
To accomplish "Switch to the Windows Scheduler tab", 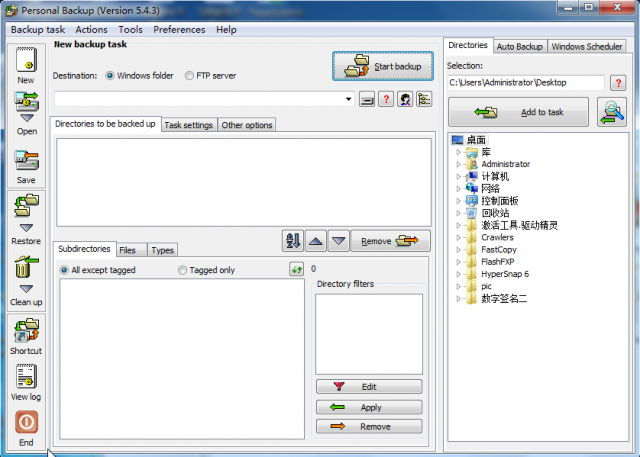I will pyautogui.click(x=588, y=46).
